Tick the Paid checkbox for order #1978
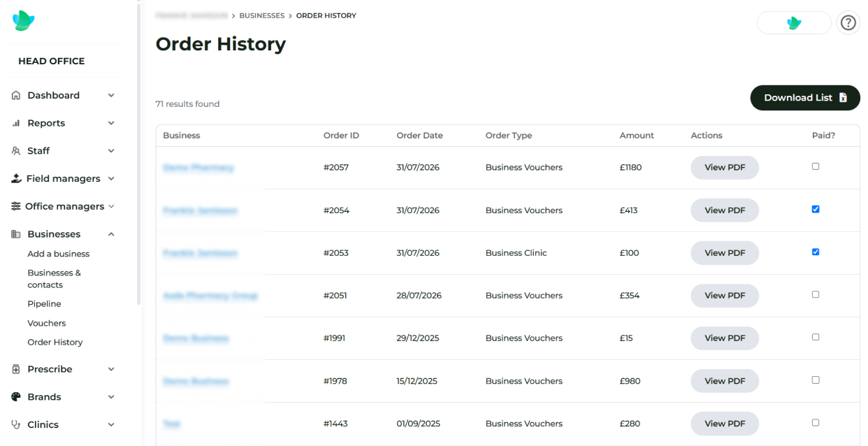 click(x=816, y=380)
